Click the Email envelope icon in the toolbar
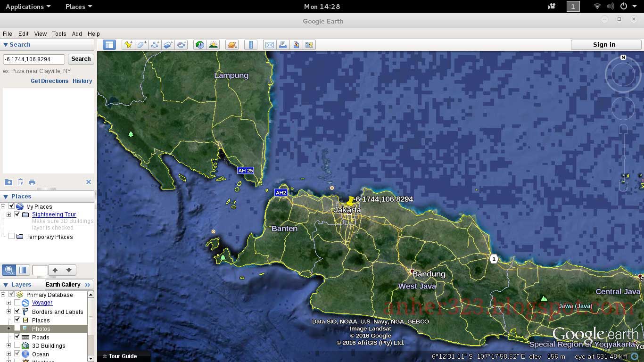This screenshot has height=362, width=644. point(269,45)
